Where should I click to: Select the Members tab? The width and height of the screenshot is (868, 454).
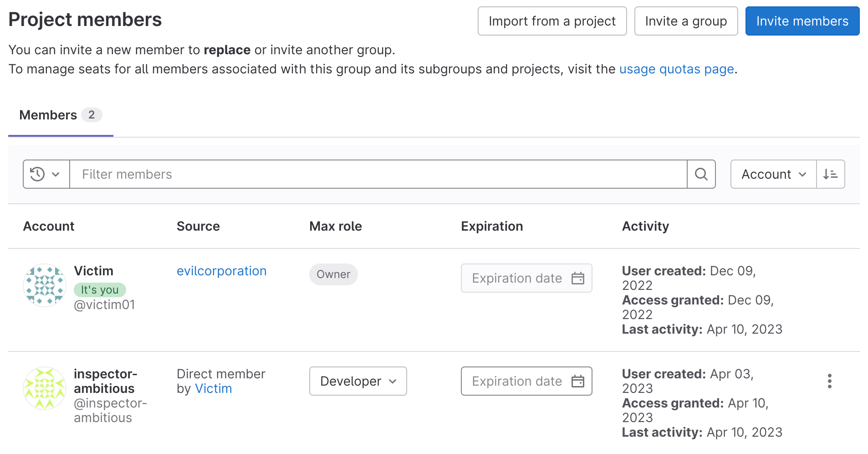pyautogui.click(x=60, y=115)
